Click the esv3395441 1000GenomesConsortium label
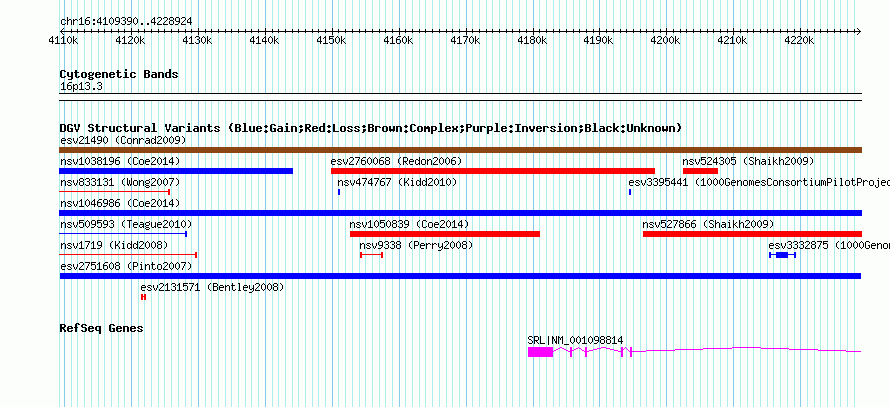 pos(759,182)
